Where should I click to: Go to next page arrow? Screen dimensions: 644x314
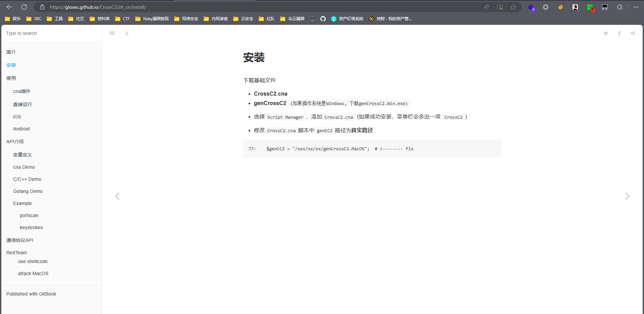[627, 196]
